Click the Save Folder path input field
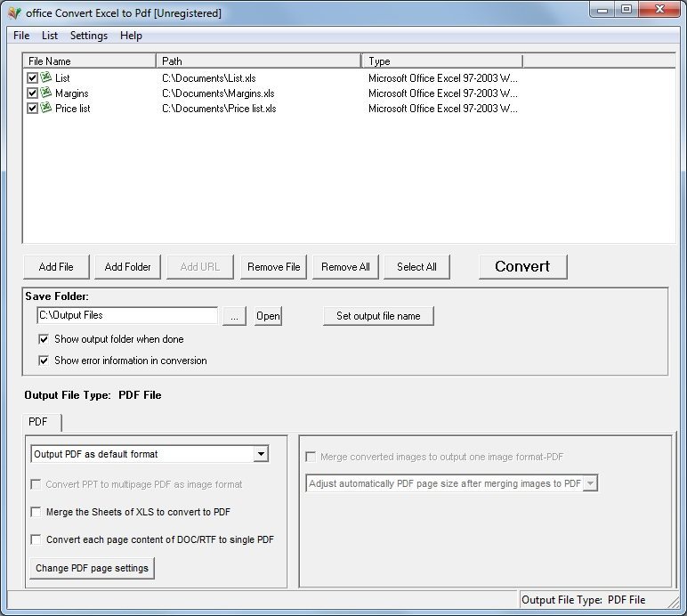This screenshot has height=616, width=687. point(127,315)
